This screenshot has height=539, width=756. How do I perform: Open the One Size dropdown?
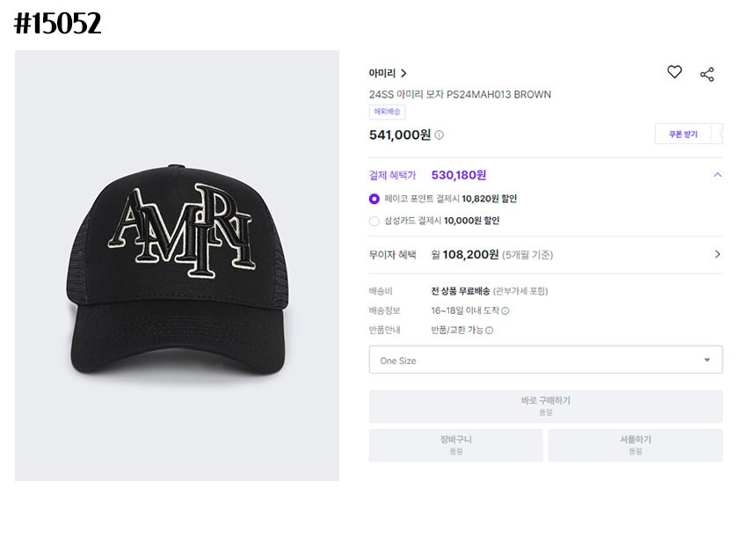coord(545,360)
